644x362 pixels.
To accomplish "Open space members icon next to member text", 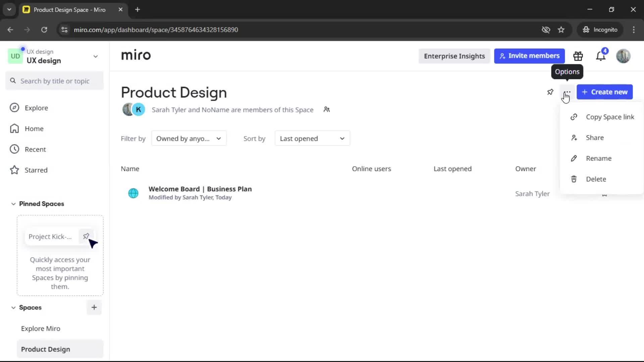I will (327, 110).
